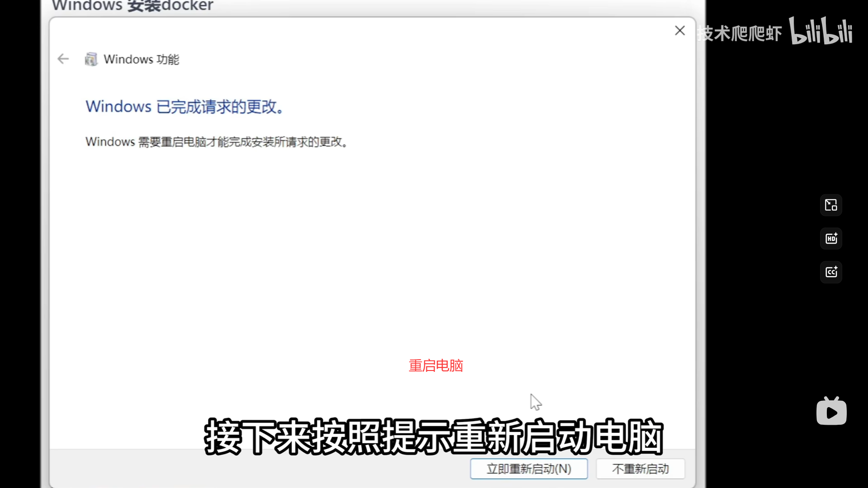This screenshot has width=868, height=488.
Task: Click the back arrow in Windows 功能 dialog
Action: [x=63, y=59]
